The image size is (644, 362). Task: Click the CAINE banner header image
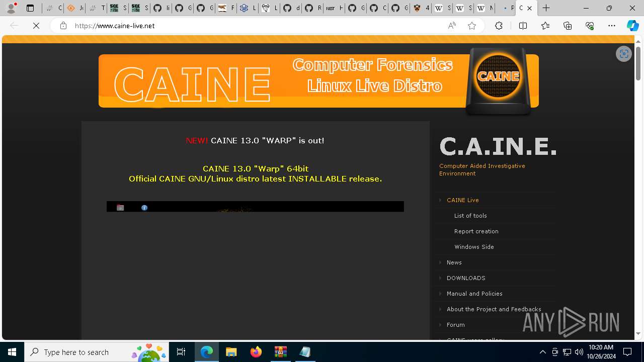318,81
